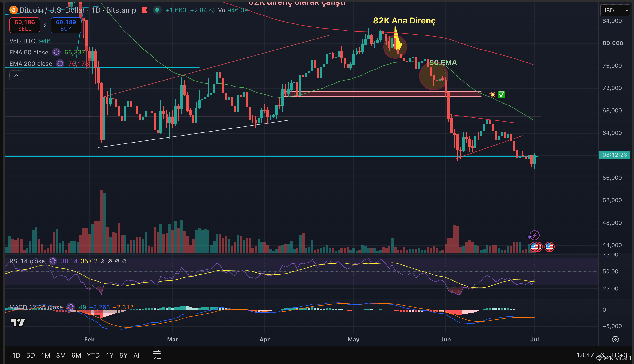Open chart settings gear on the time axis
Screen dimensions: 634x364
[x=615, y=339]
